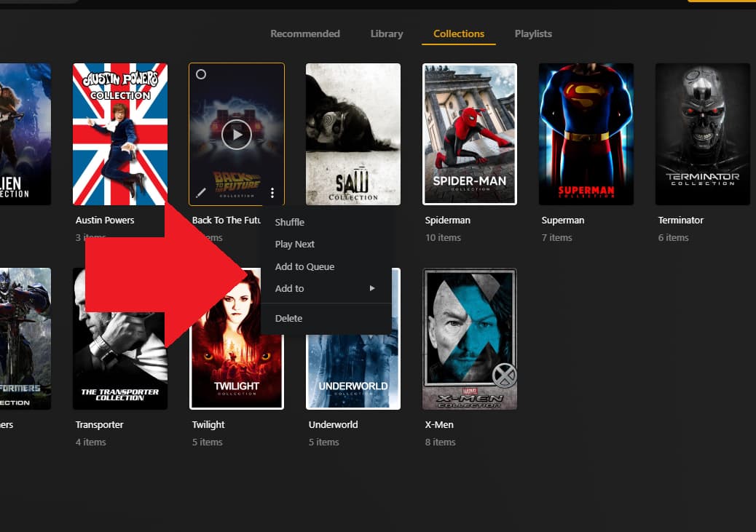Click the "8 items" label under X-Men
756x532 pixels.
point(440,442)
